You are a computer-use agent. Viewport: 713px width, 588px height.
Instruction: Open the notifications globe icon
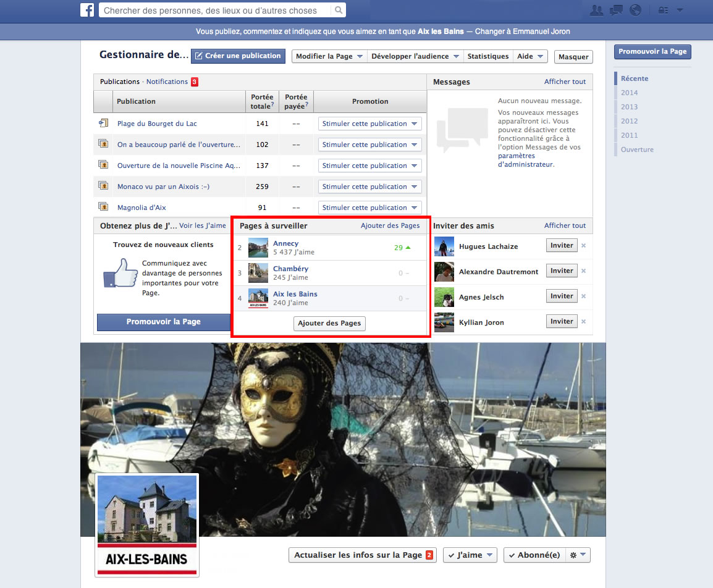point(635,10)
